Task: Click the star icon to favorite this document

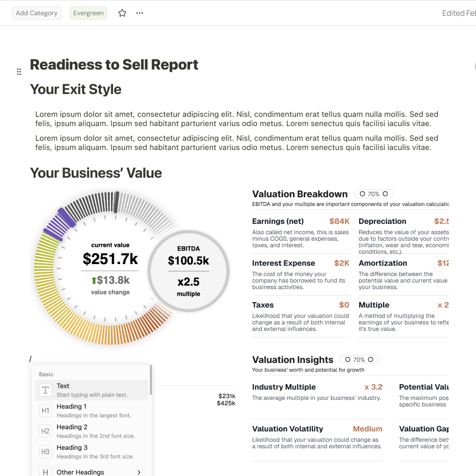Action: click(122, 12)
